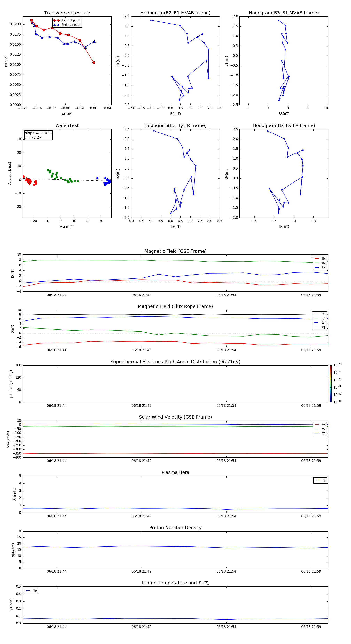Click the Proton Temperature and Te/Tp title

175,583
